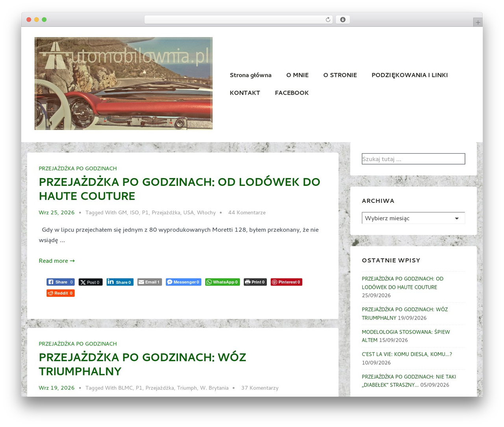Open the 'Wybierz miesiąc' archive dropdown
The width and height of the screenshot is (504, 427).
coord(413,218)
